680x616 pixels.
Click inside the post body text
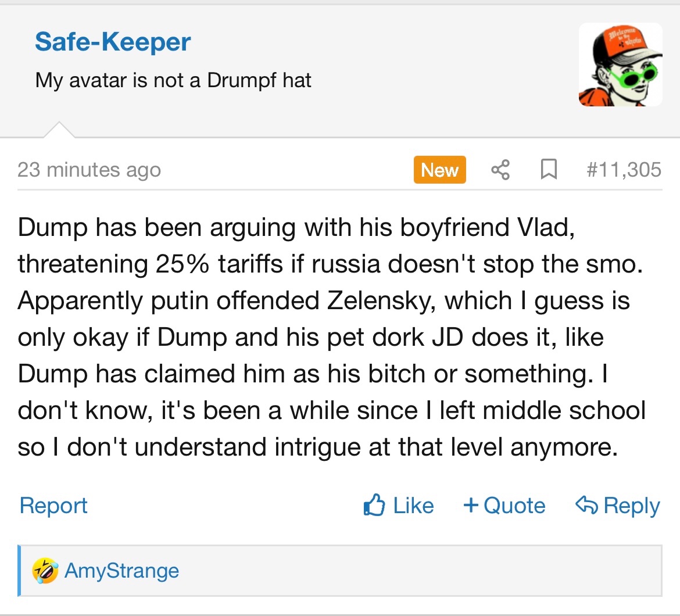tap(331, 337)
